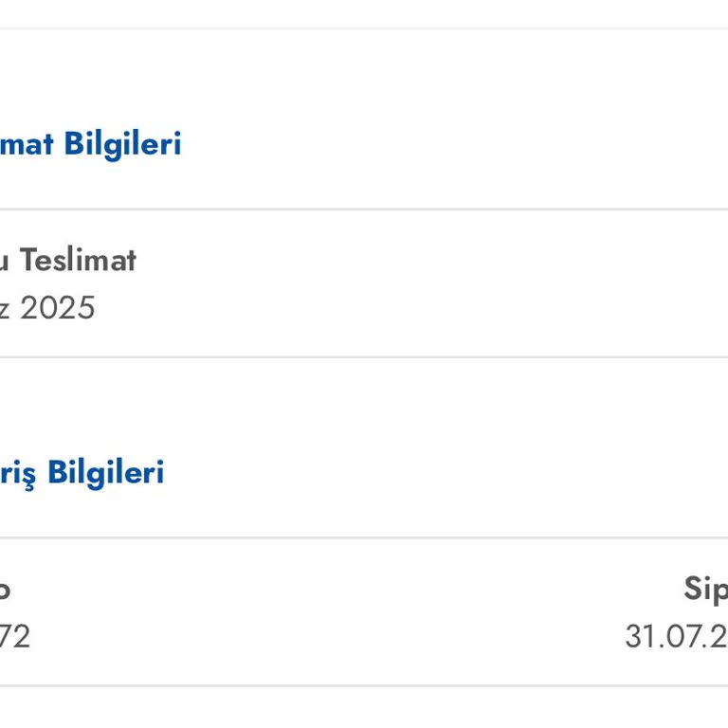Click the divider below Sipariş Bilgileri heading
The image size is (728, 728).
point(364,537)
